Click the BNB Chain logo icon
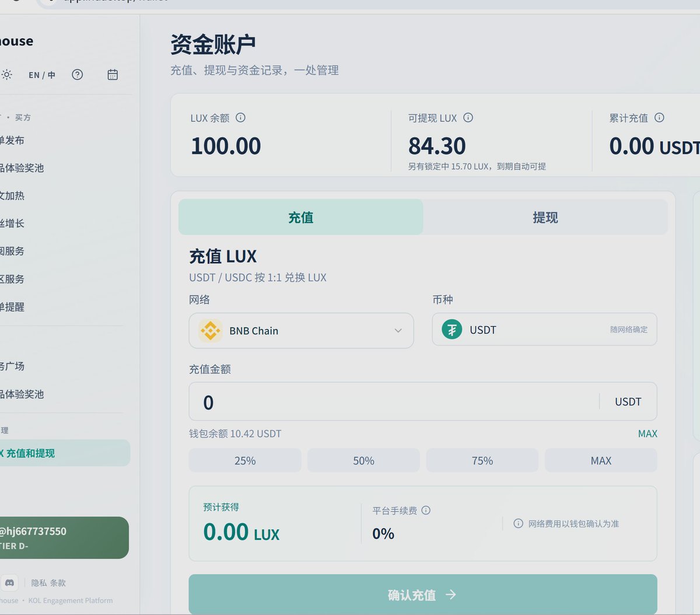The image size is (700, 615). [x=210, y=331]
